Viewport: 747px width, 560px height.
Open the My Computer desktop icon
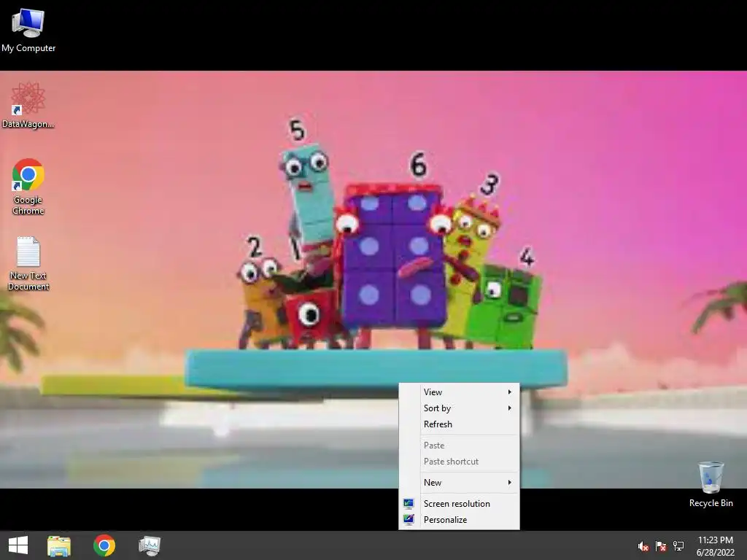pyautogui.click(x=28, y=30)
